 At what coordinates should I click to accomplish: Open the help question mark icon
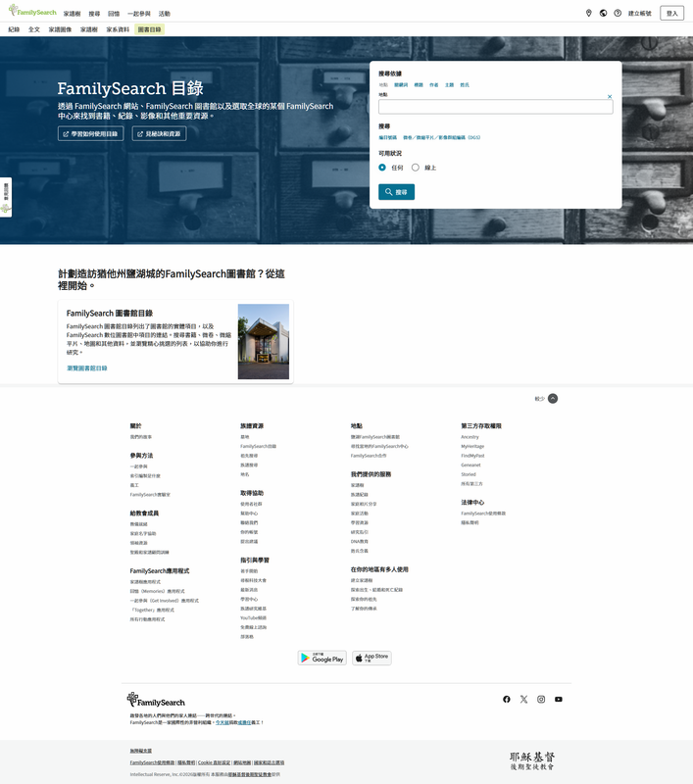pyautogui.click(x=618, y=13)
